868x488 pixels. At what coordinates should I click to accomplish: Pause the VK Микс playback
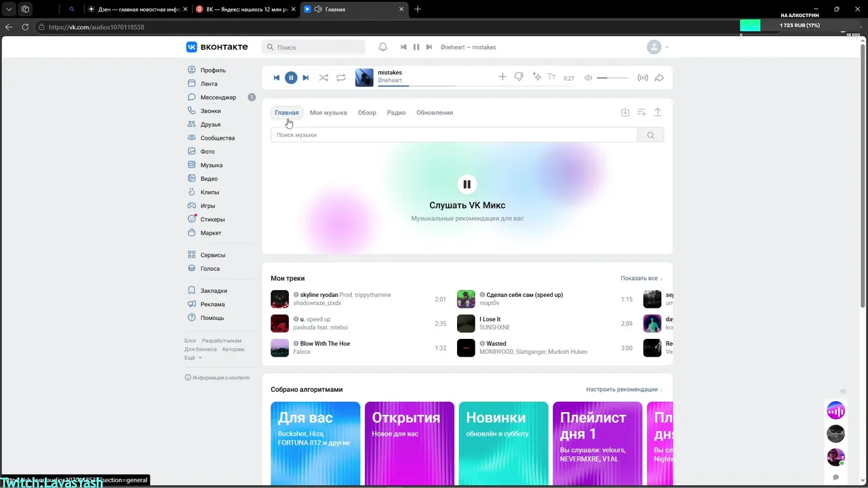click(x=467, y=184)
